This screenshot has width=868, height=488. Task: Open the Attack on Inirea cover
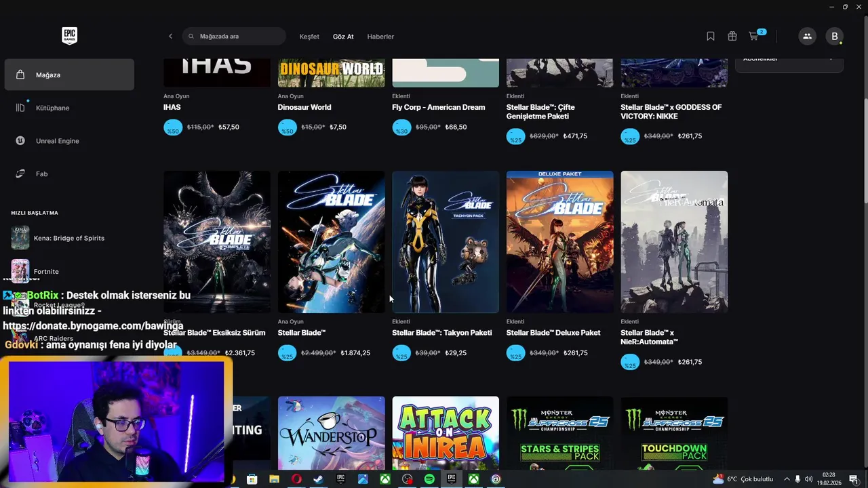coord(446,434)
